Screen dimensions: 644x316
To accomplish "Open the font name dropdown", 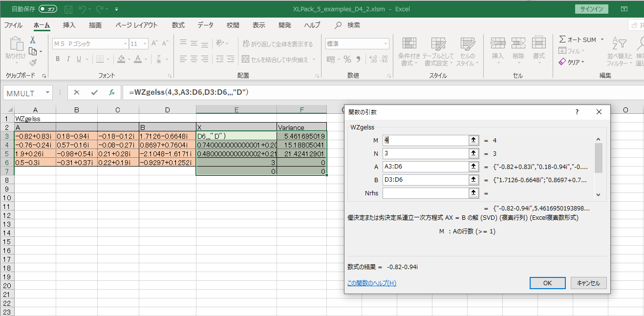I will coord(125,44).
